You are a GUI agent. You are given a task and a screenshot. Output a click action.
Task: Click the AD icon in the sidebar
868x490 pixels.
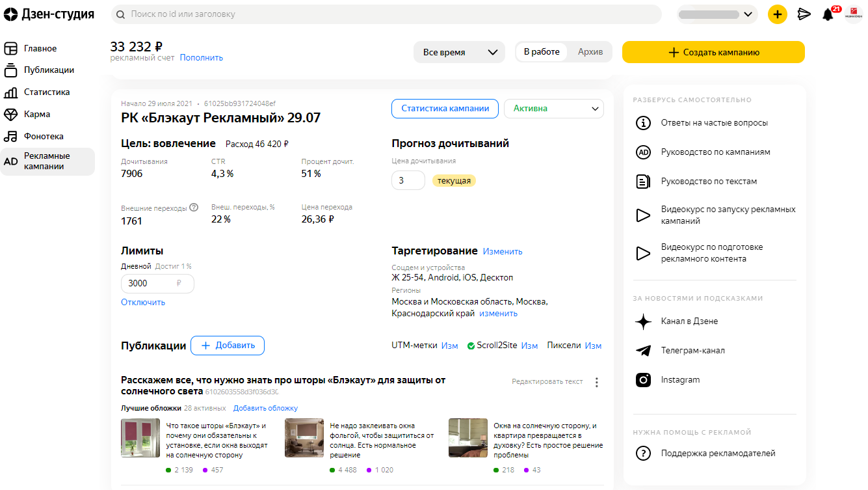[10, 161]
